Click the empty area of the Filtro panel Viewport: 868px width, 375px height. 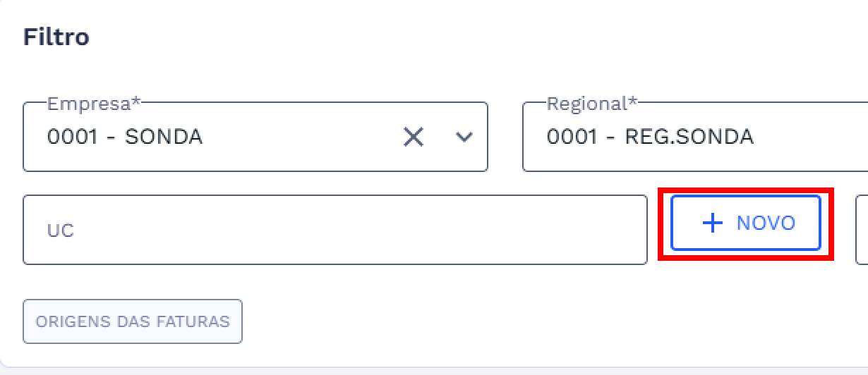pyautogui.click(x=494, y=324)
